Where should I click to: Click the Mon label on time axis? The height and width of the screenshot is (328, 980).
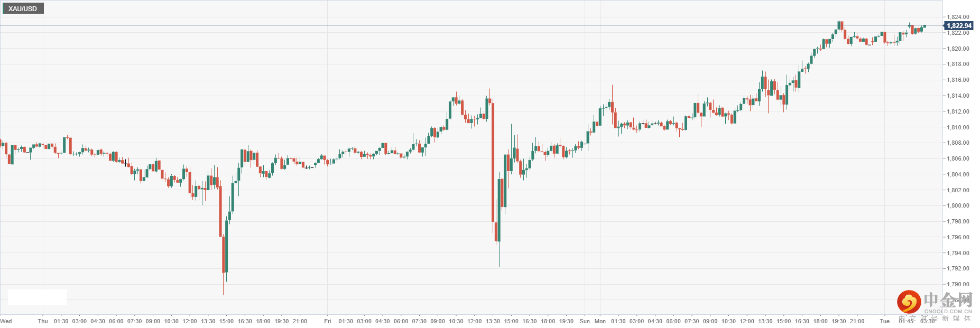(600, 321)
